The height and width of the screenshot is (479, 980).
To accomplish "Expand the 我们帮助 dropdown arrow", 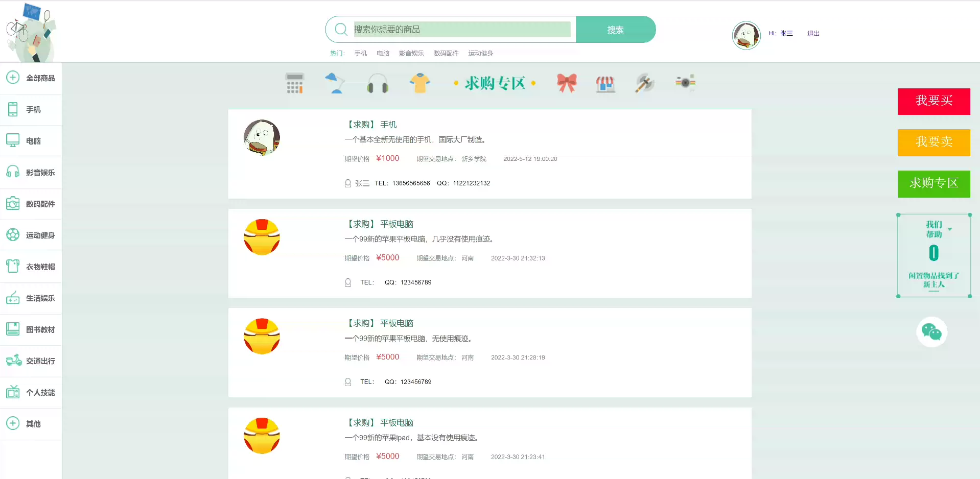I will pos(950,229).
